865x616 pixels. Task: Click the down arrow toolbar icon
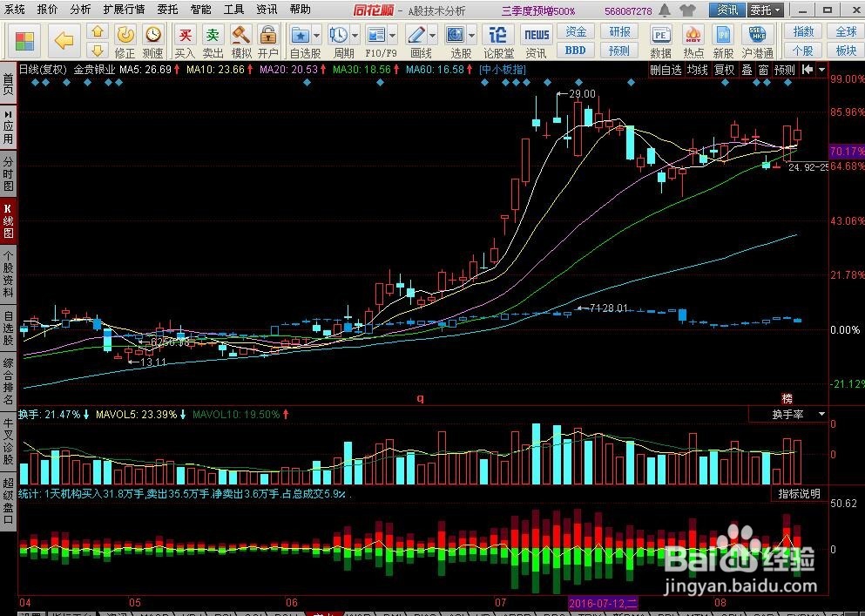point(97,51)
